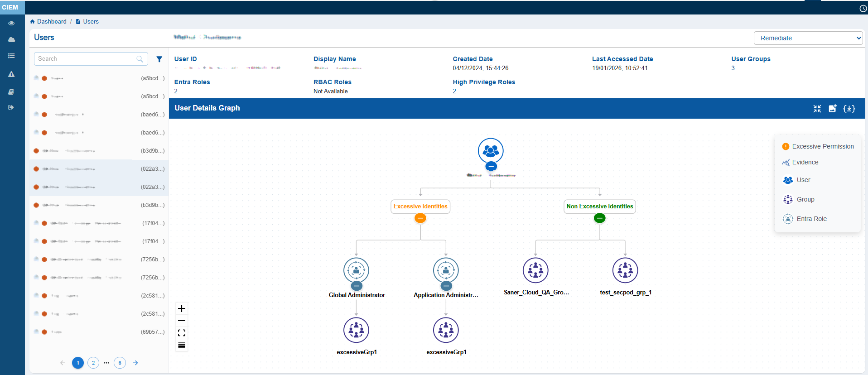Collapse the Excessive Identities node
This screenshot has width=868, height=375.
tap(420, 218)
